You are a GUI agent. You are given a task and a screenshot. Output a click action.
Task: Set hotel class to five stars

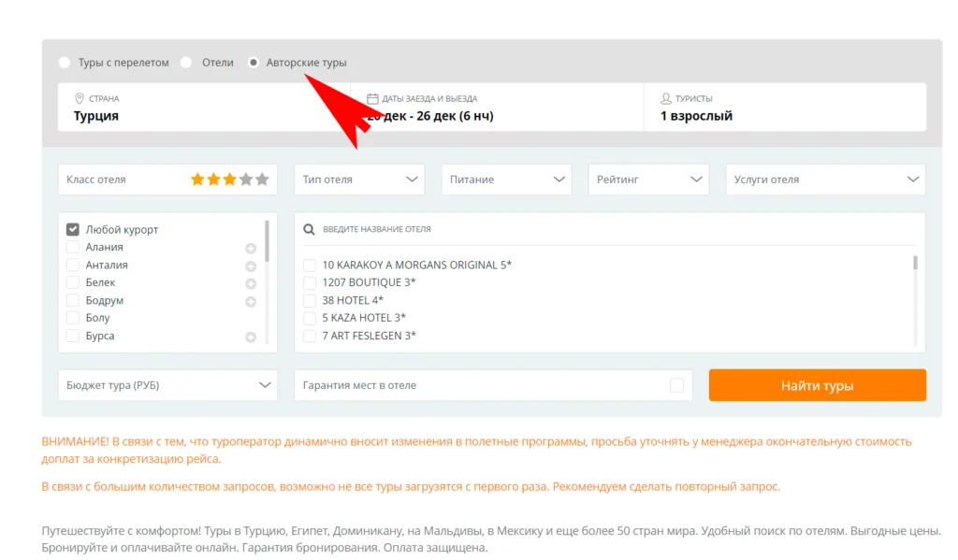[x=262, y=179]
